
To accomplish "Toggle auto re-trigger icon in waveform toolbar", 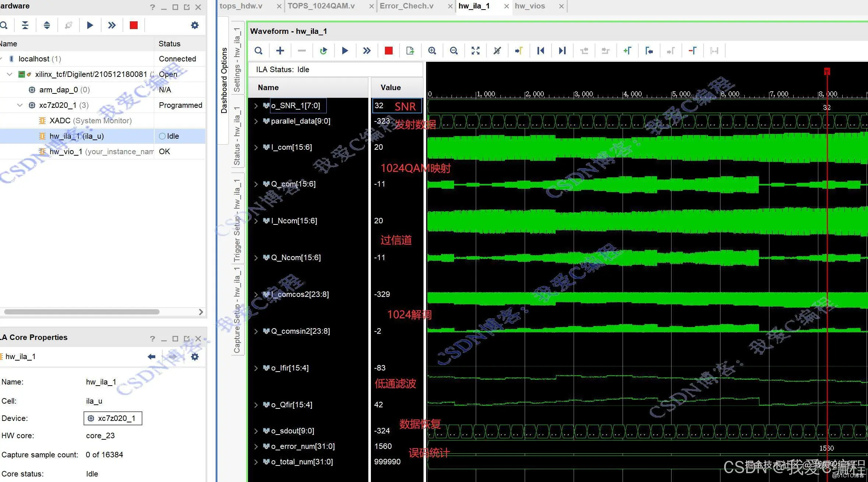I will click(323, 51).
